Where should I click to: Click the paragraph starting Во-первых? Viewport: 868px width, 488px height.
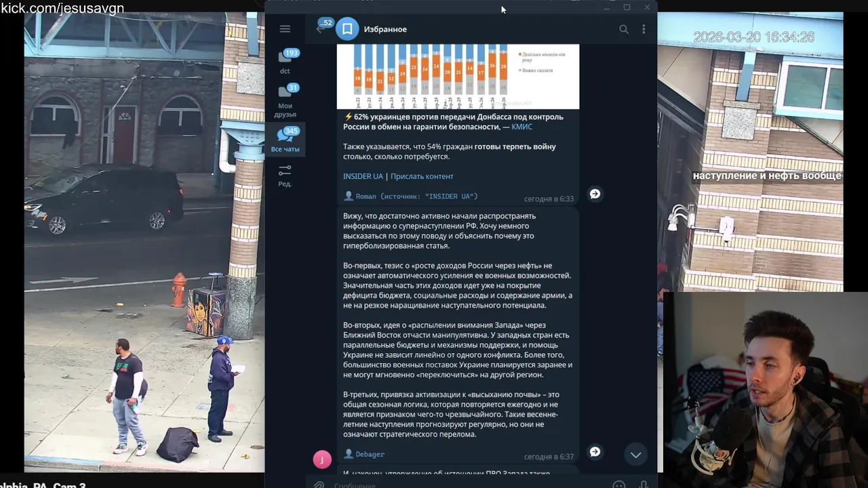(458, 285)
